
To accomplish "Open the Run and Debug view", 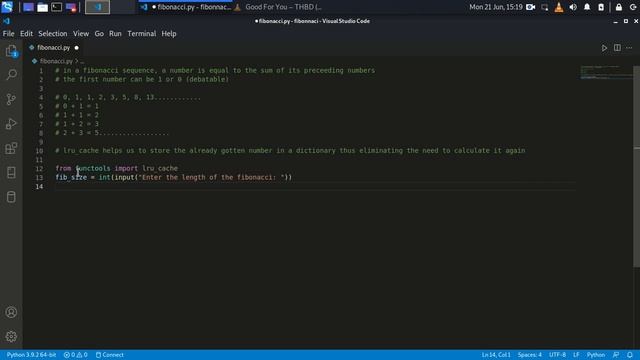I will [11, 124].
